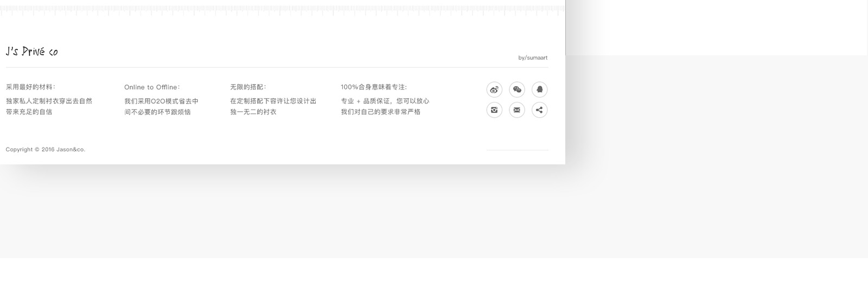
Task: Select the 采用最好的材料 heading
Action: tap(30, 87)
